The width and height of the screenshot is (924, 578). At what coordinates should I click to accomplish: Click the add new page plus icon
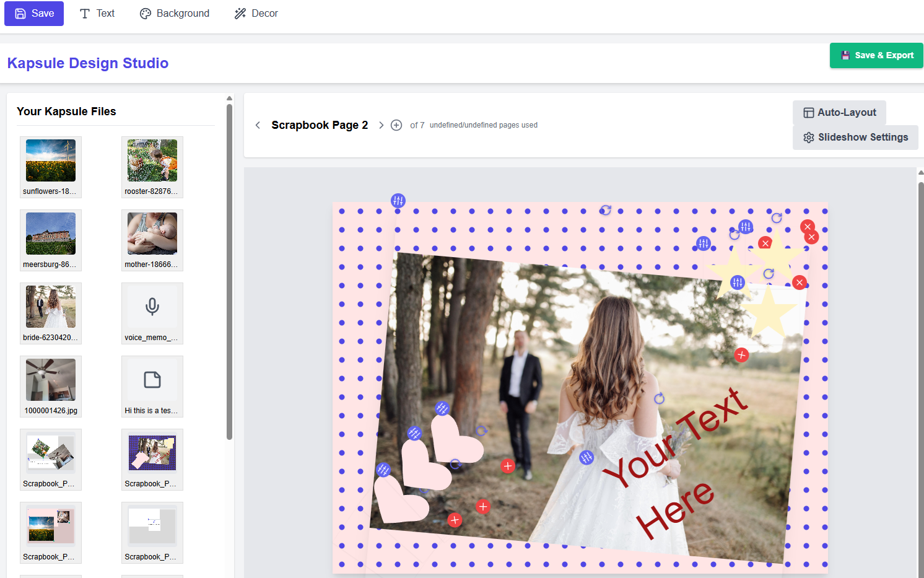coord(396,125)
